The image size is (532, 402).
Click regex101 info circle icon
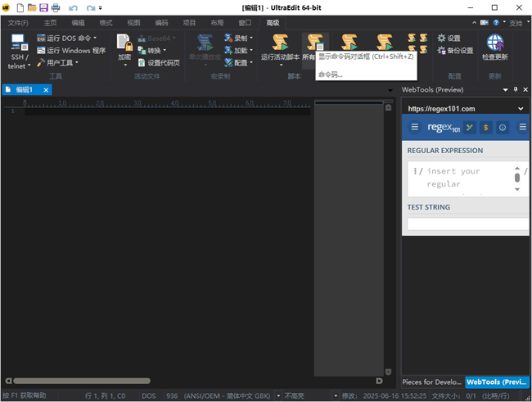(x=503, y=127)
